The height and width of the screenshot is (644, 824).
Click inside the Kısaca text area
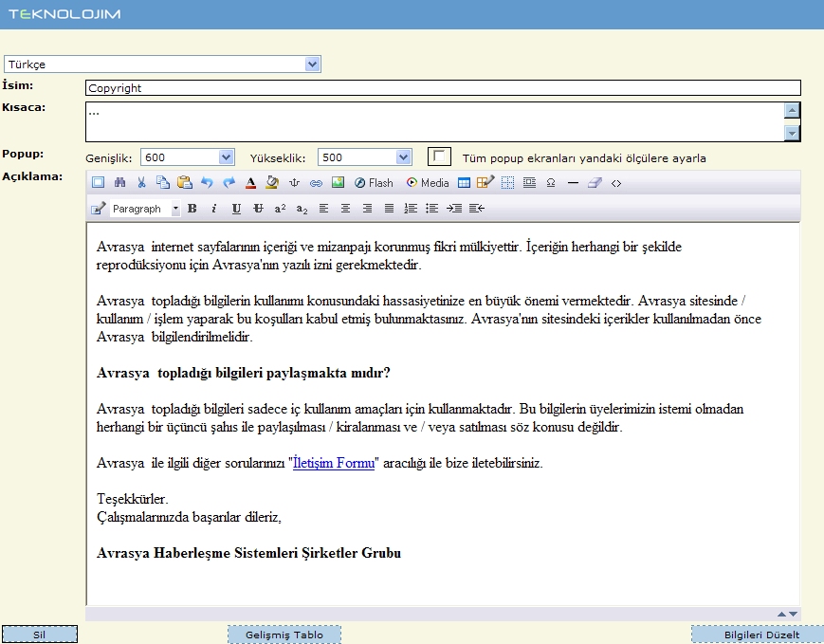coord(434,122)
